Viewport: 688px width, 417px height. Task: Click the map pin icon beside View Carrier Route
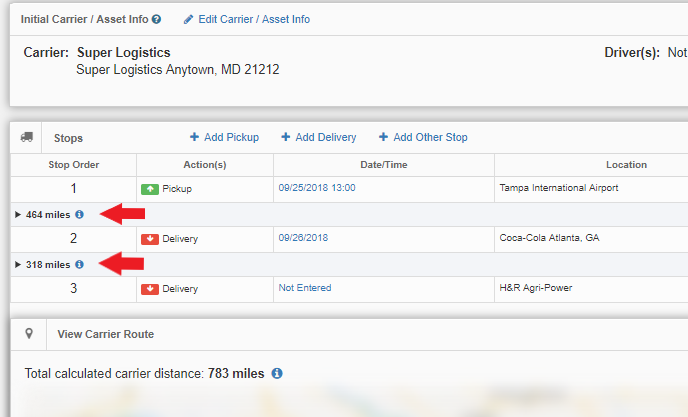29,334
